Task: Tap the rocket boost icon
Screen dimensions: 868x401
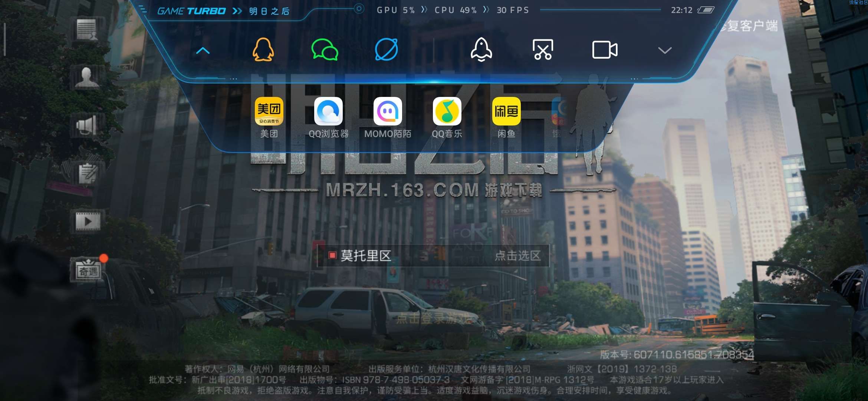Action: [481, 50]
